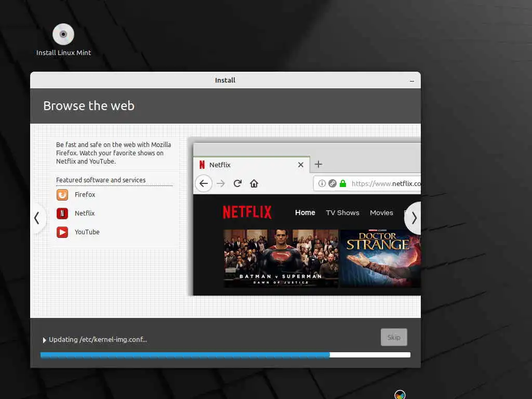Click the red Netflix logo in the page

pos(247,212)
